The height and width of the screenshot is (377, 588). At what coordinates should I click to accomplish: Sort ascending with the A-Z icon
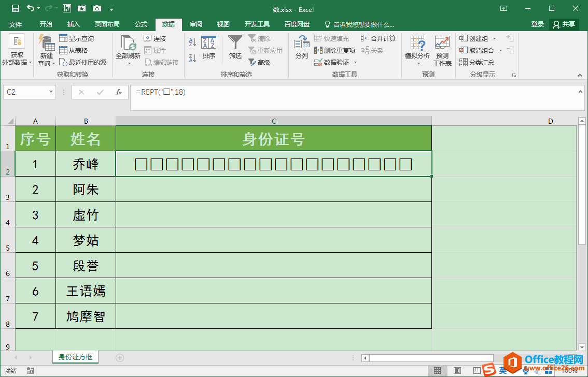(192, 42)
